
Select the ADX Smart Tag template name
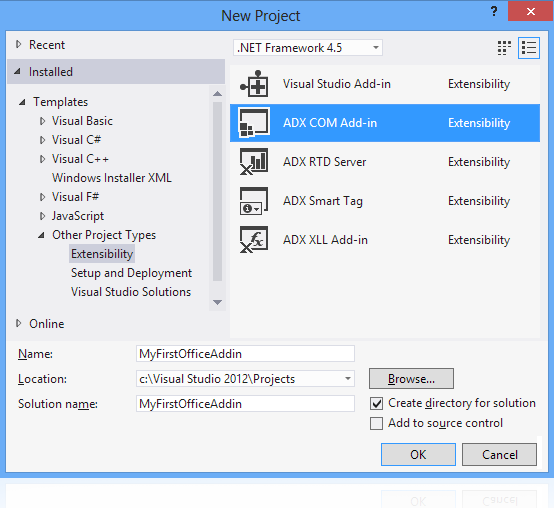click(323, 201)
